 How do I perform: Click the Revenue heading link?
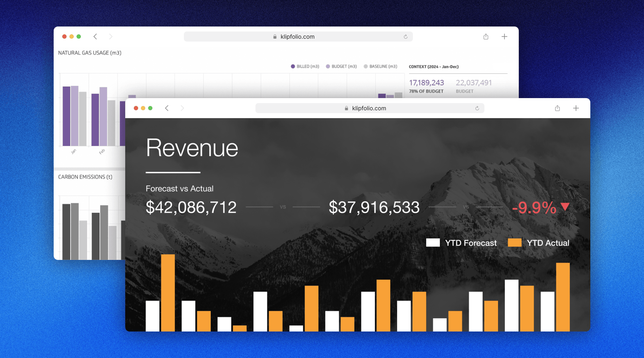tap(192, 148)
